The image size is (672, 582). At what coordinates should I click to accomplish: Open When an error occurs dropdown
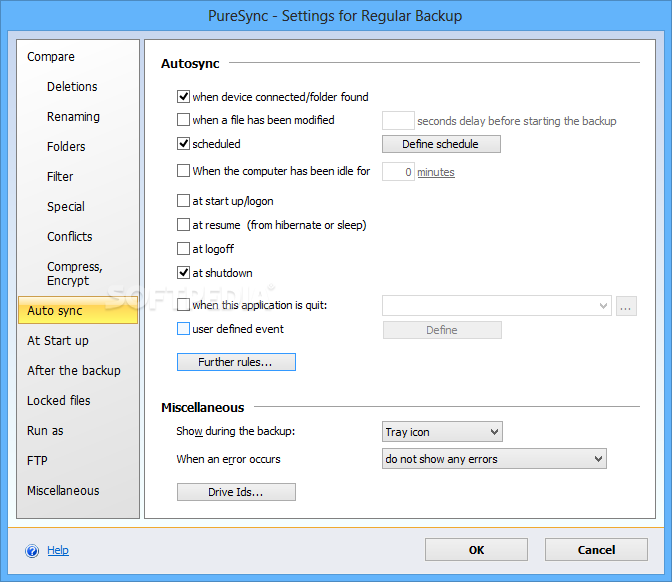tap(494, 459)
